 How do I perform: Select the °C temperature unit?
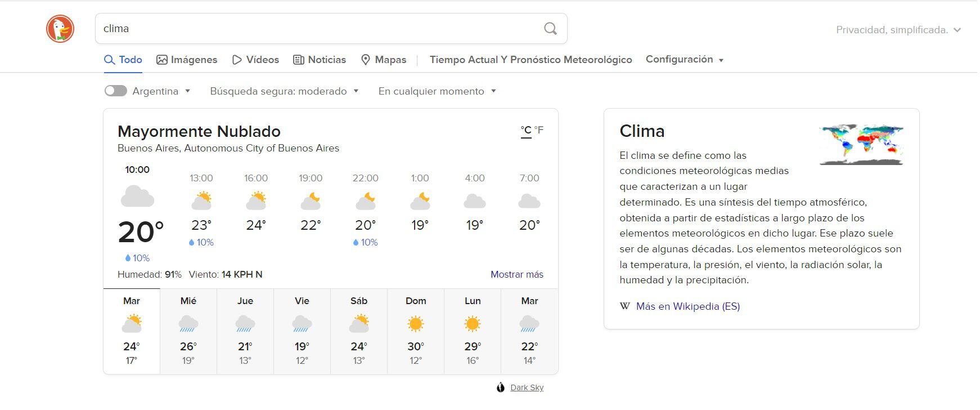pos(526,130)
